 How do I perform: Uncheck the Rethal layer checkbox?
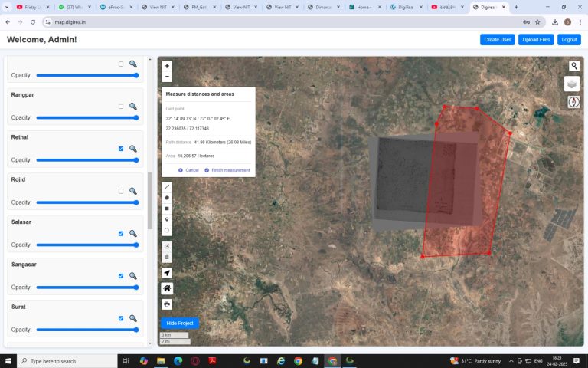[121, 149]
